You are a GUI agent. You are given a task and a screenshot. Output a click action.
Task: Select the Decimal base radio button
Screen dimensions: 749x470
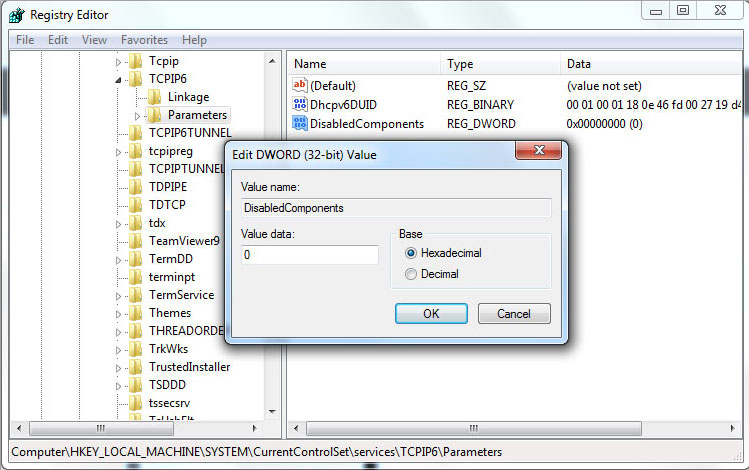(411, 273)
